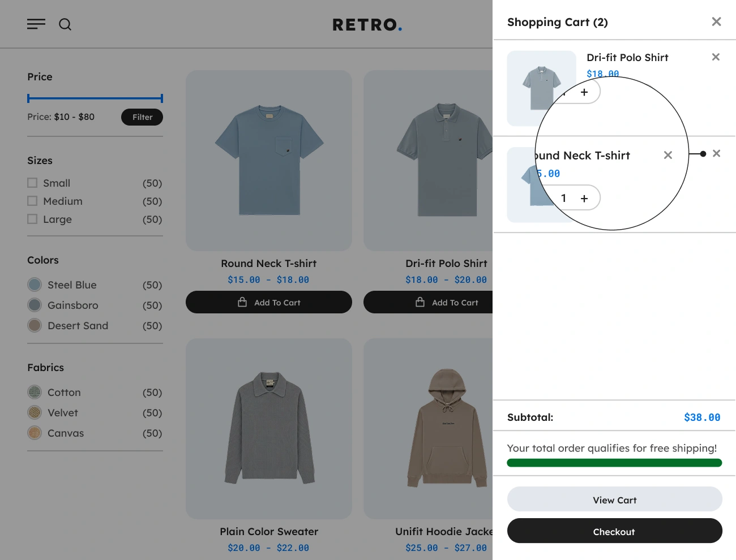Click the $38.00 subtotal amount
The width and height of the screenshot is (736, 560).
(702, 417)
